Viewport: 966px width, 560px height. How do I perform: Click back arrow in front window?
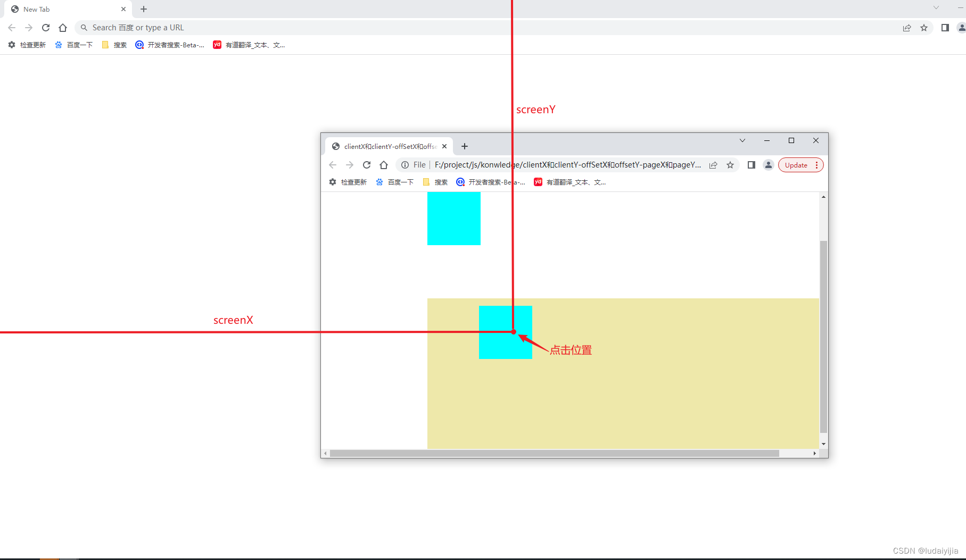coord(333,165)
